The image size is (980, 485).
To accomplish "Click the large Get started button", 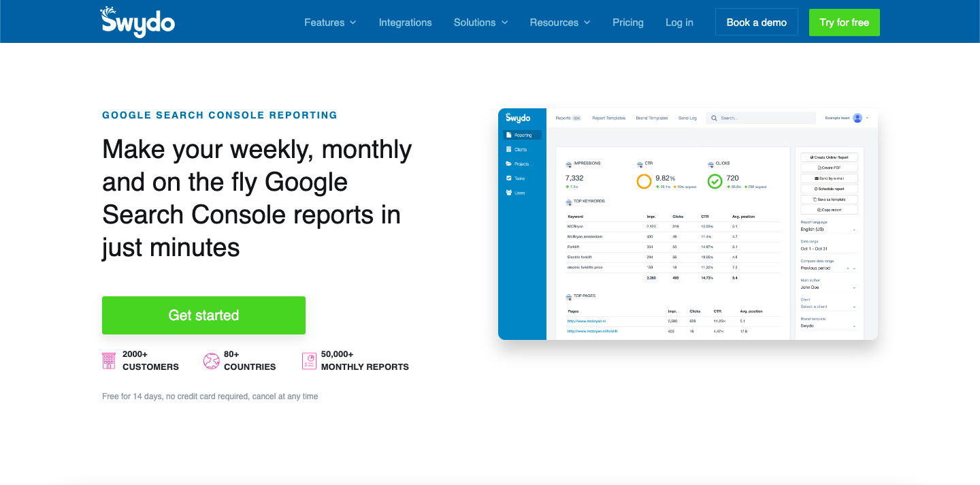I will click(203, 315).
